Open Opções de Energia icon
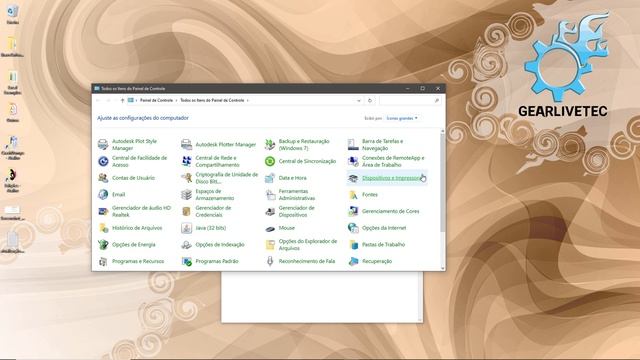Screen dimensions: 640x360 [x=103, y=244]
